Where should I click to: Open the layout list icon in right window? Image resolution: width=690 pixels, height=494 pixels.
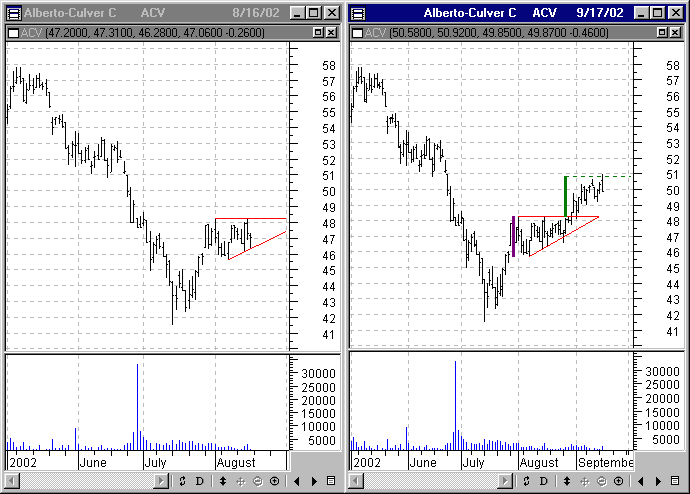(x=675, y=481)
